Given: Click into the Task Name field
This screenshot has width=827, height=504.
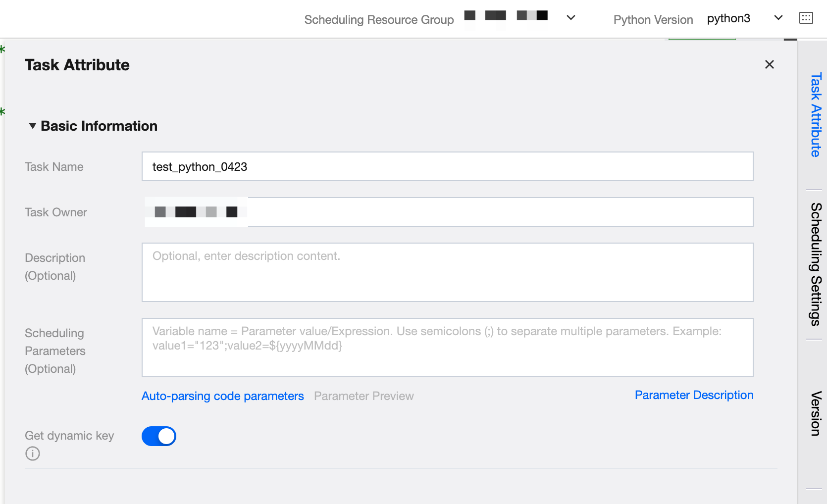Looking at the screenshot, I should click(447, 167).
